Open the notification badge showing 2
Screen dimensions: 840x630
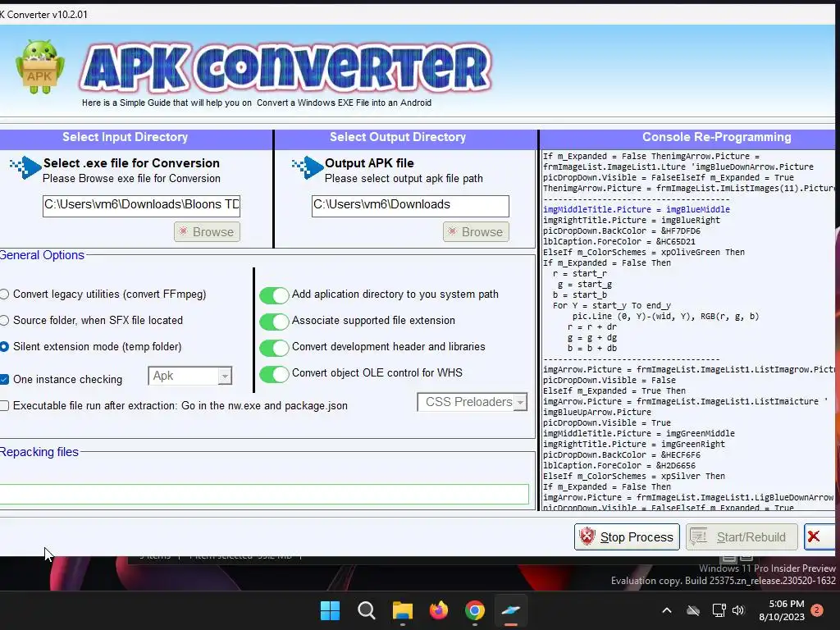[817, 610]
